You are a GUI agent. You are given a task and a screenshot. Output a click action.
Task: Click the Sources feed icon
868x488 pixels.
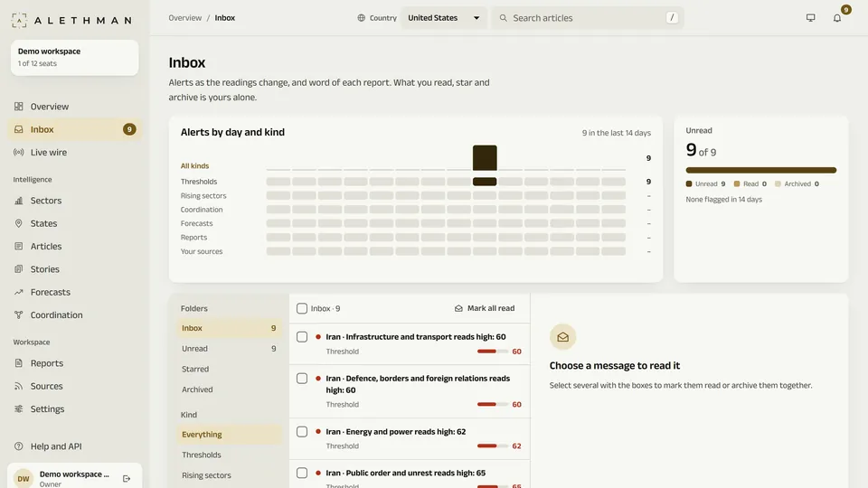[19, 386]
